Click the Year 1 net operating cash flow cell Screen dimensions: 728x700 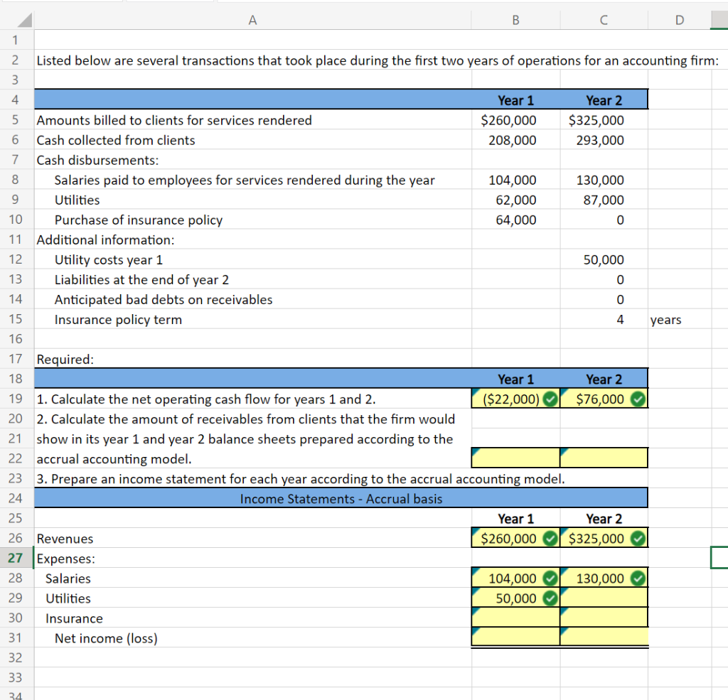[x=515, y=399]
